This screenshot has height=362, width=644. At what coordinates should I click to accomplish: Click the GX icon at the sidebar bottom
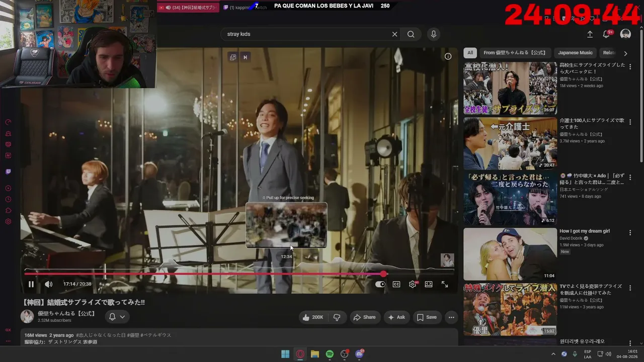pyautogui.click(x=8, y=330)
